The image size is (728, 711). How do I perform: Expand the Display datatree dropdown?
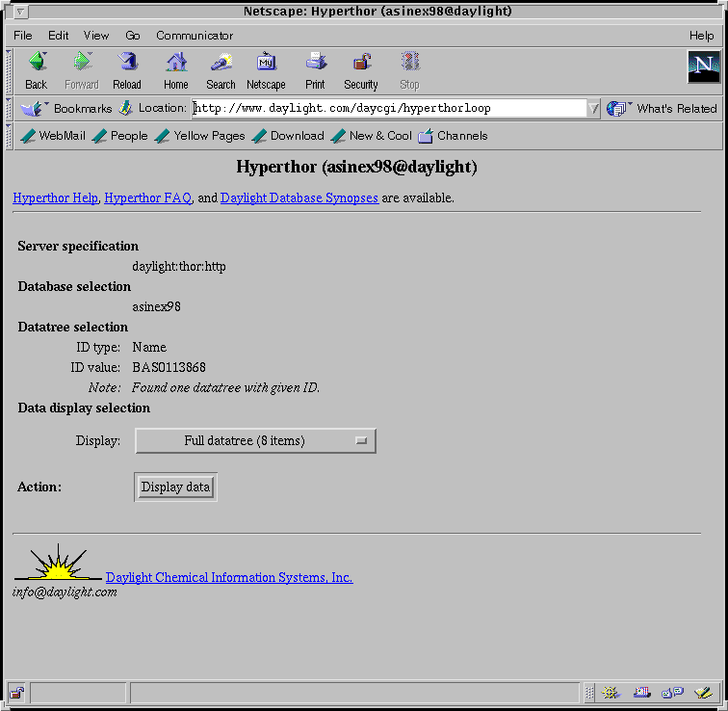(x=255, y=441)
